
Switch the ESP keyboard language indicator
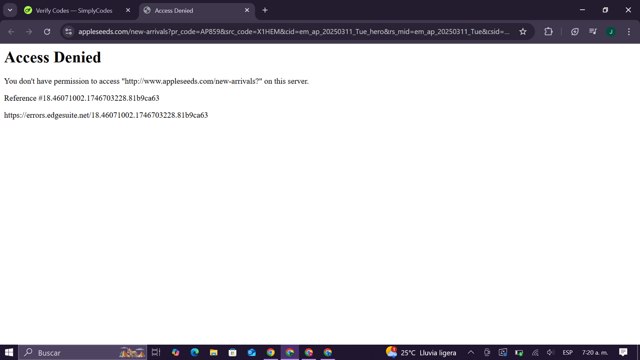pos(567,352)
